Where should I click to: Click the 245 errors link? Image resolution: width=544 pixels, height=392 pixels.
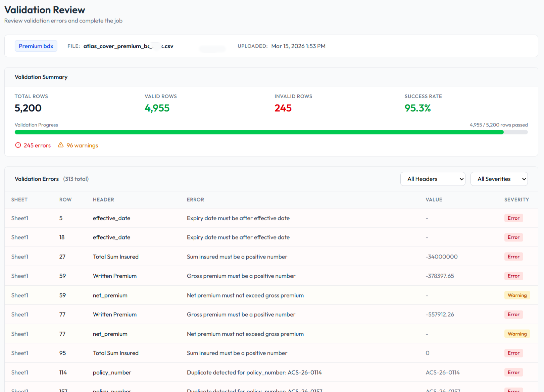pyautogui.click(x=37, y=145)
